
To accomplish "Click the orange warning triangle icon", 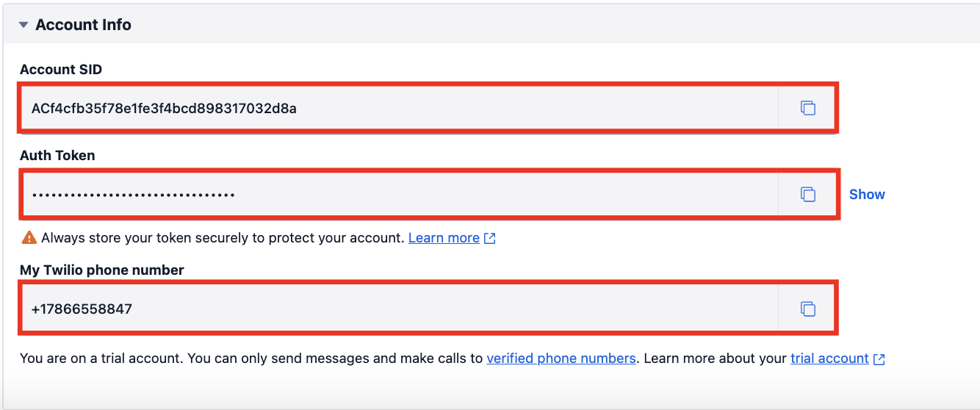I will click(29, 238).
